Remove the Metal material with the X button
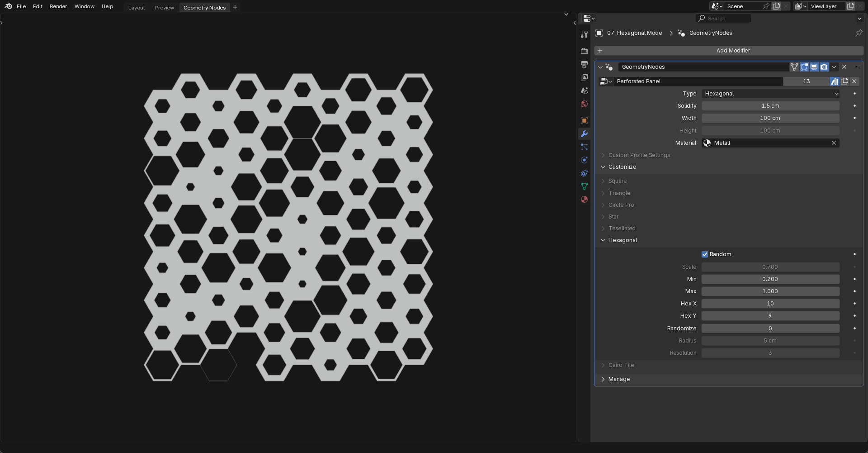This screenshot has height=453, width=868. (834, 143)
